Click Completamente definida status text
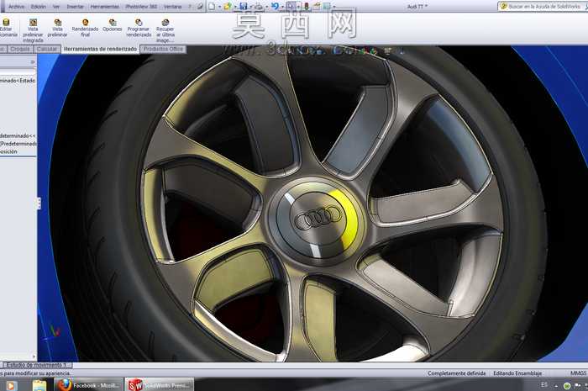 [x=456, y=373]
